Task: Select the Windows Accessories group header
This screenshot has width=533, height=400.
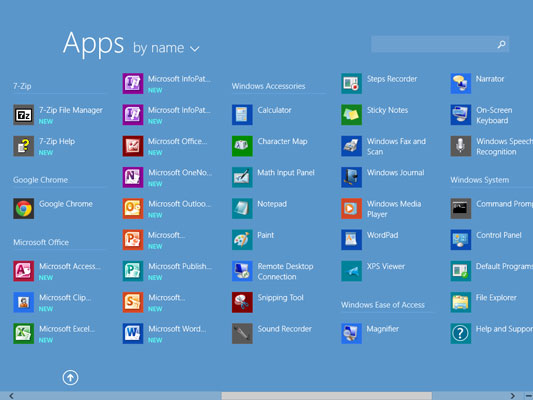Action: pyautogui.click(x=269, y=86)
